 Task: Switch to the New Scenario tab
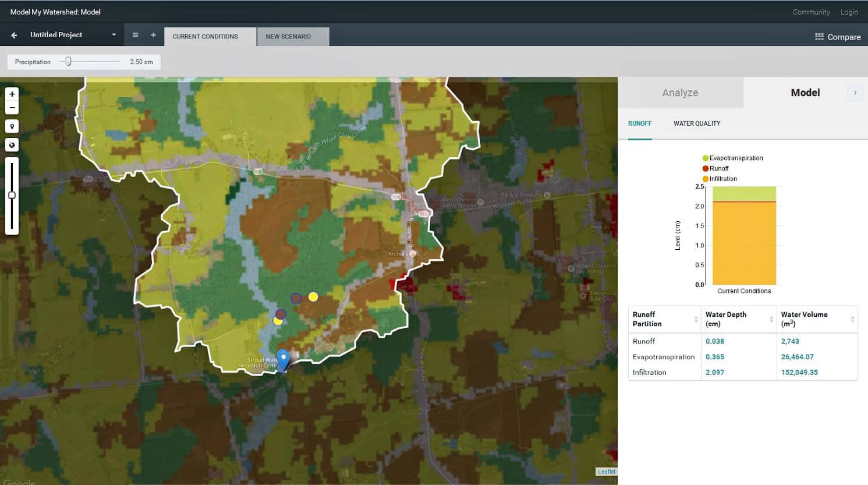tap(292, 36)
